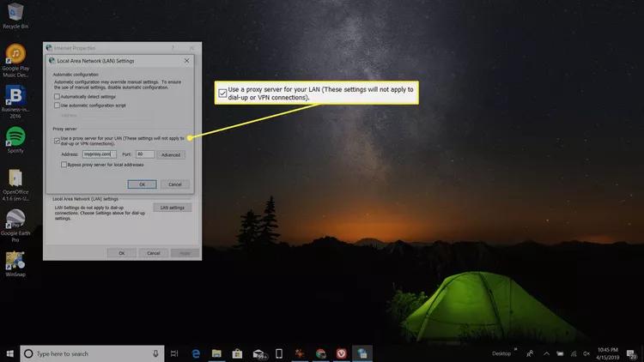This screenshot has width=644, height=362.
Task: Launch Google Chrome from the taskbar
Action: click(321, 353)
